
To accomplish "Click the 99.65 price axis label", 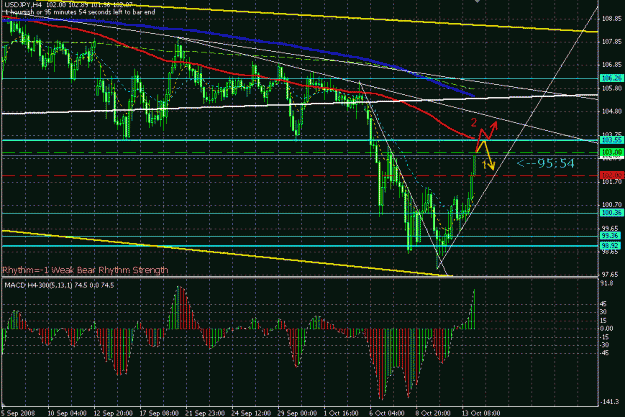I will [x=611, y=229].
